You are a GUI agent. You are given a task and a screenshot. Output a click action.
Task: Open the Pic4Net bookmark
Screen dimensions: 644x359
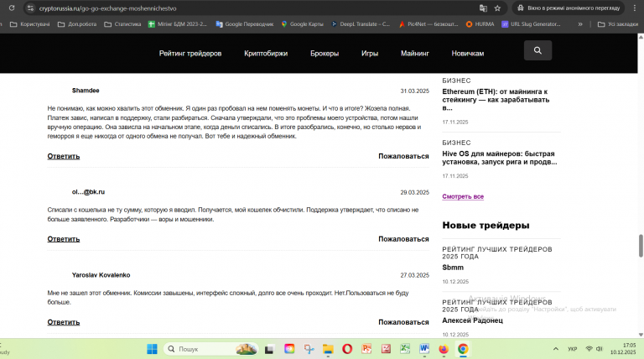coord(428,24)
